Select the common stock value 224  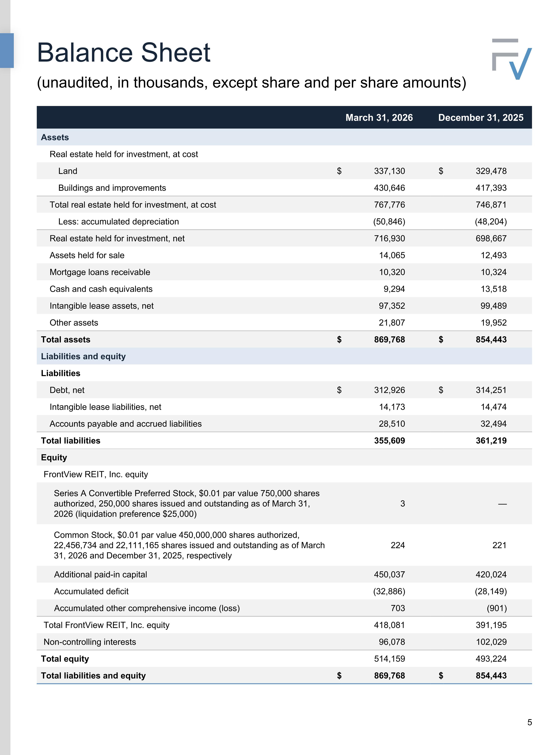398,545
